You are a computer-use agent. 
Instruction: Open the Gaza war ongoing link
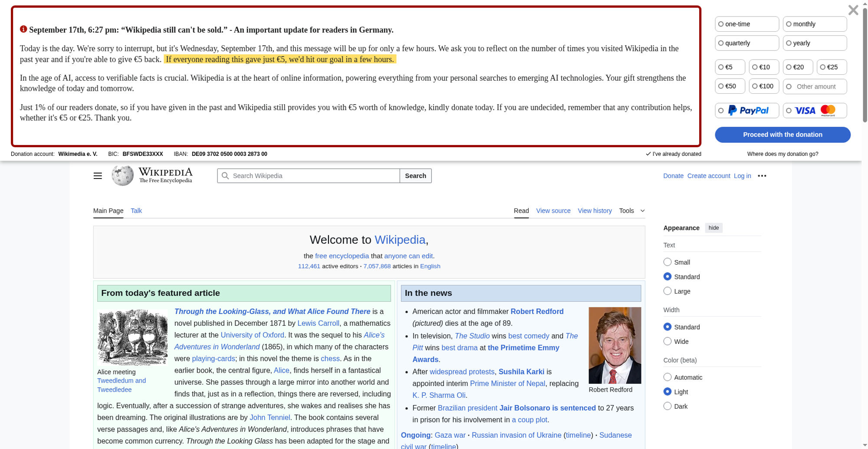(450, 435)
